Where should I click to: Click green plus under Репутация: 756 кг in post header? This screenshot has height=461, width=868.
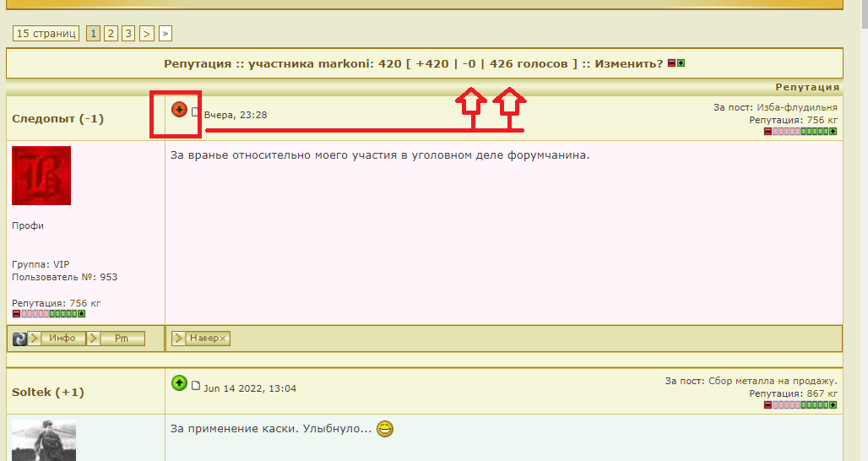coord(833,131)
